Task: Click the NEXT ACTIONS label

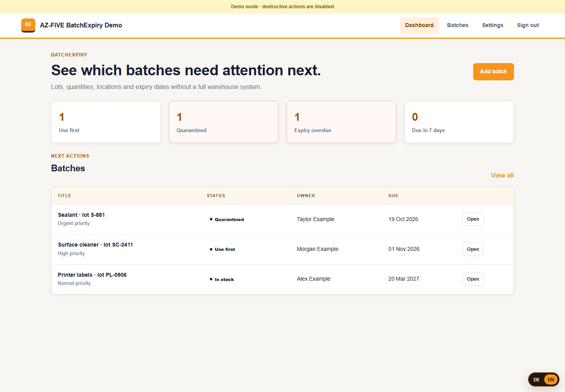Action: 70,156
